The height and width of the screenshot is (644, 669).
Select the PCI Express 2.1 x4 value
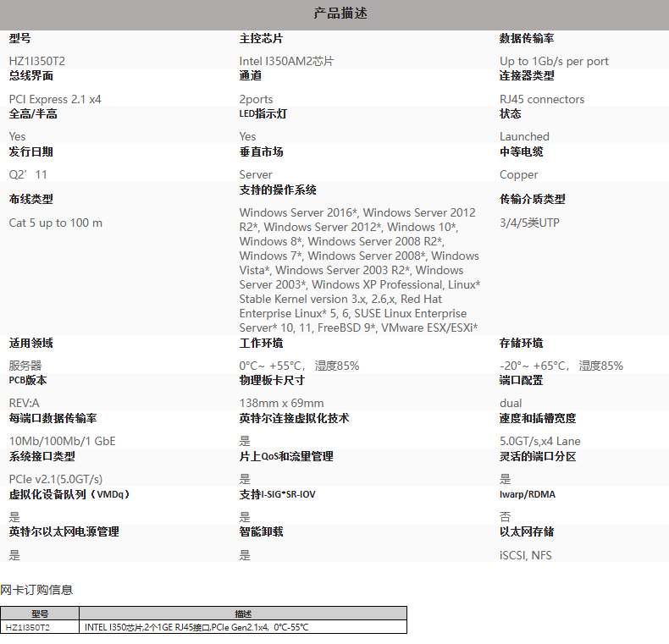55,99
